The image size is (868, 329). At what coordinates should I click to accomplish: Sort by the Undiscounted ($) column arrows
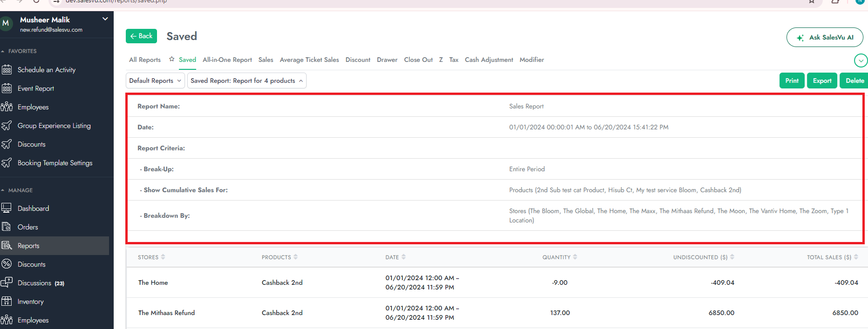click(x=732, y=257)
